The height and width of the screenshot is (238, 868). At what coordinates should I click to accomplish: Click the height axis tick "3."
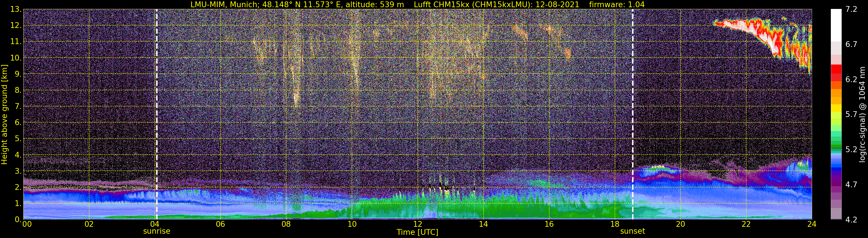[18, 171]
